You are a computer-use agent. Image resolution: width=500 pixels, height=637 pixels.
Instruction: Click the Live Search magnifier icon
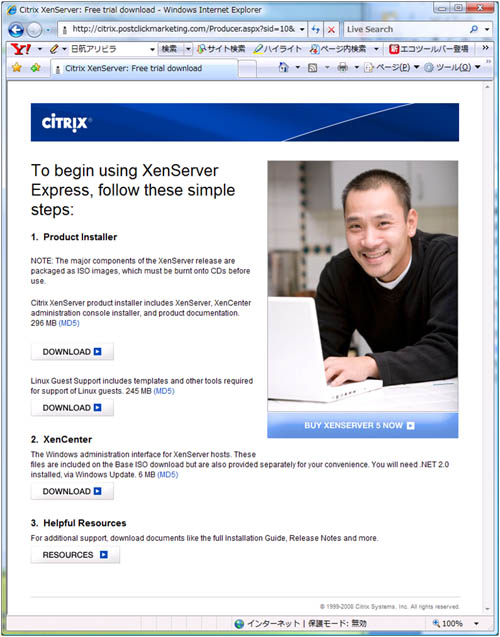point(474,29)
